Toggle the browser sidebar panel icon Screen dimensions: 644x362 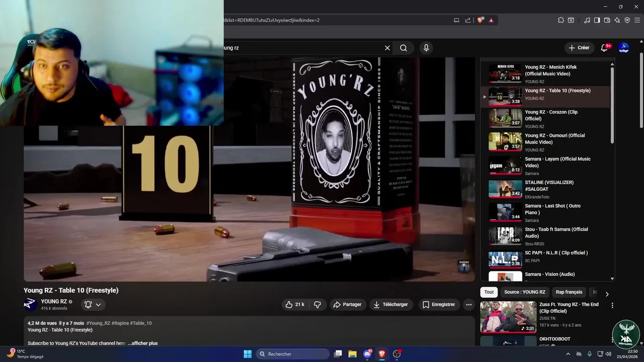(597, 20)
